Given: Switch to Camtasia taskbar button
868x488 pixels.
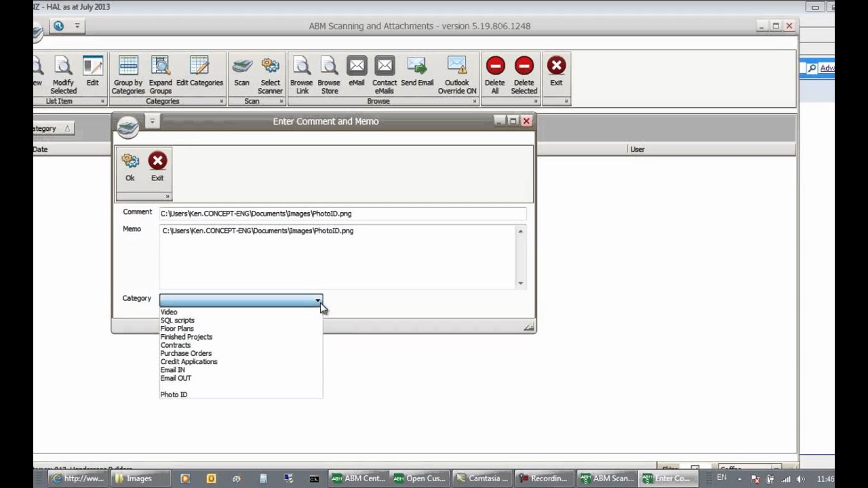Looking at the screenshot, I should [x=482, y=479].
